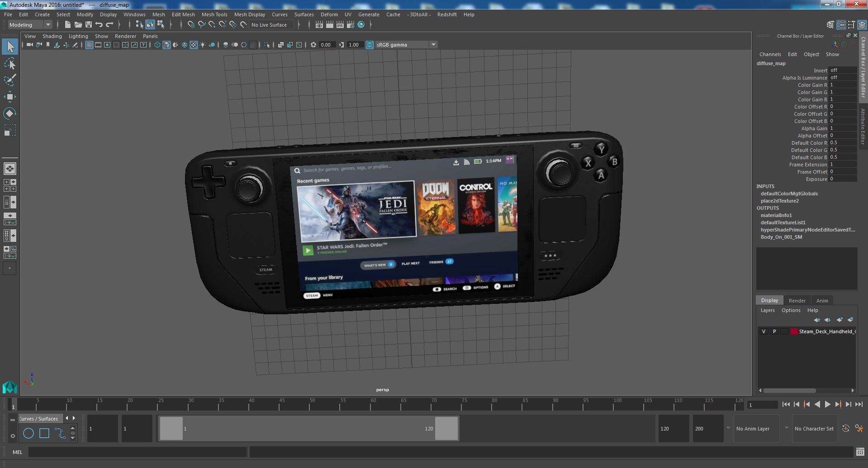868x468 pixels.
Task: Activate the Scale tool
Action: (10, 130)
